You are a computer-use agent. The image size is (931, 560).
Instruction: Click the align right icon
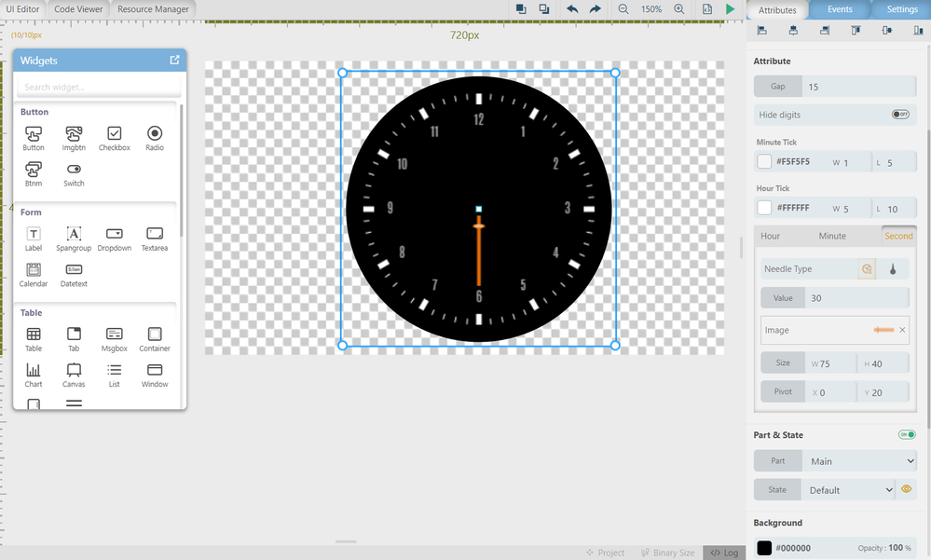pyautogui.click(x=825, y=31)
